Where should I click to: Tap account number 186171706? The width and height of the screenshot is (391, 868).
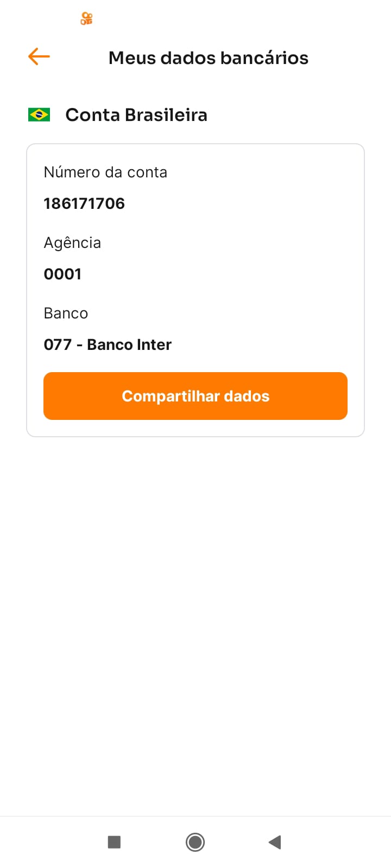pos(84,203)
